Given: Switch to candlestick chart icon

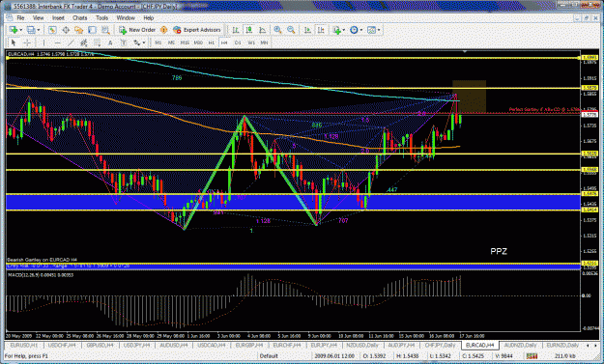Looking at the screenshot, I should (248, 30).
